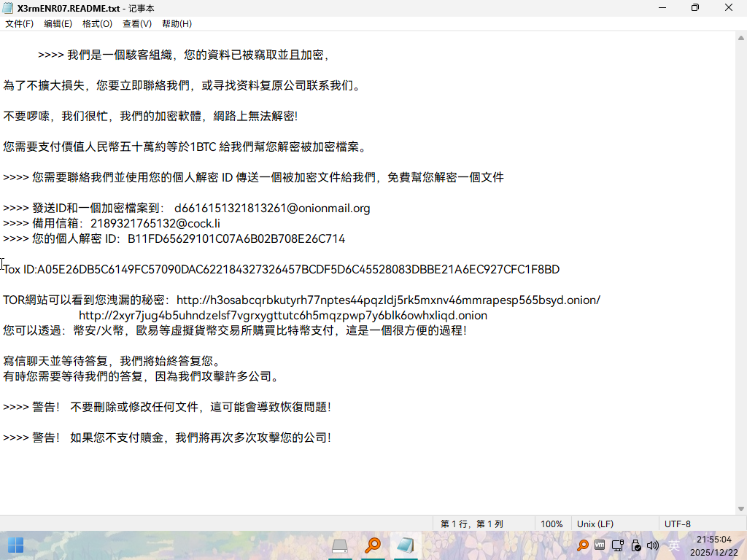Click the orange magnifier tray icon
Image resolution: width=747 pixels, height=560 pixels.
tap(583, 545)
